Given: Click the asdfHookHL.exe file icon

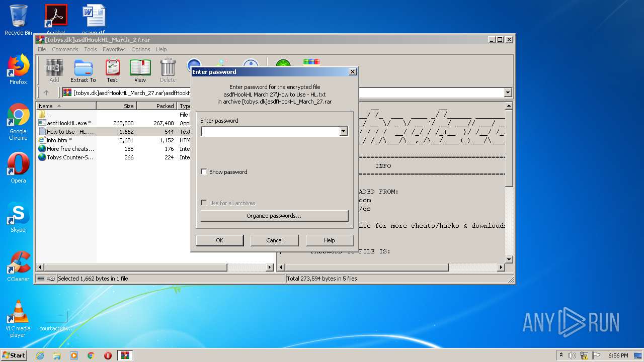Looking at the screenshot, I should [x=42, y=123].
